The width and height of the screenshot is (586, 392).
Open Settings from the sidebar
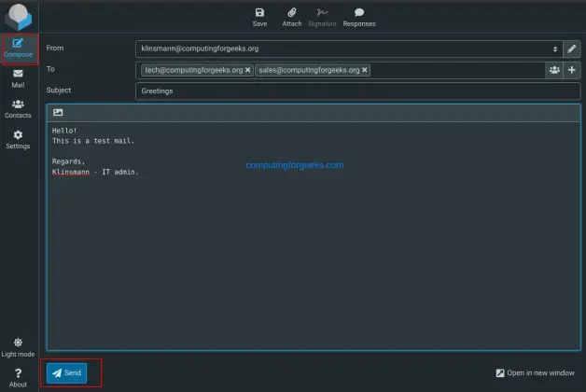point(18,139)
